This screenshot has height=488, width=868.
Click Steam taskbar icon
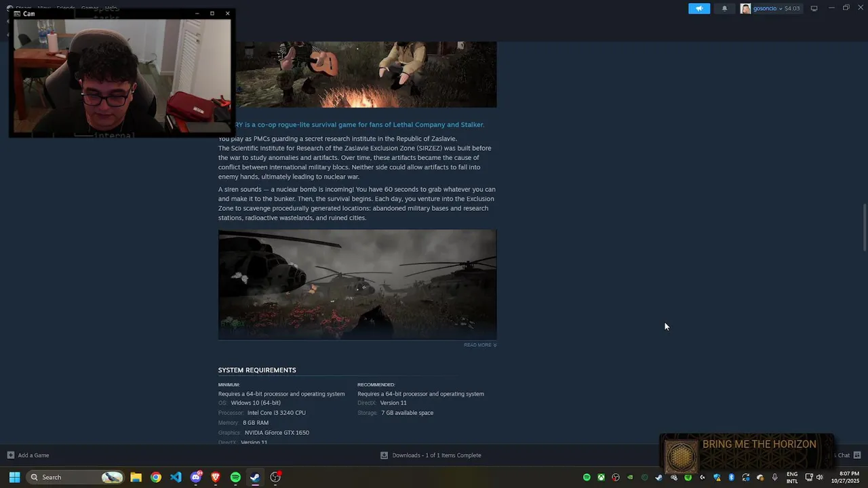pyautogui.click(x=255, y=477)
